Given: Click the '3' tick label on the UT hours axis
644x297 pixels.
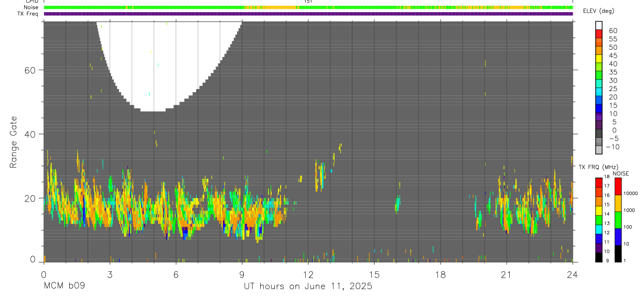Looking at the screenshot, I should [x=110, y=274].
